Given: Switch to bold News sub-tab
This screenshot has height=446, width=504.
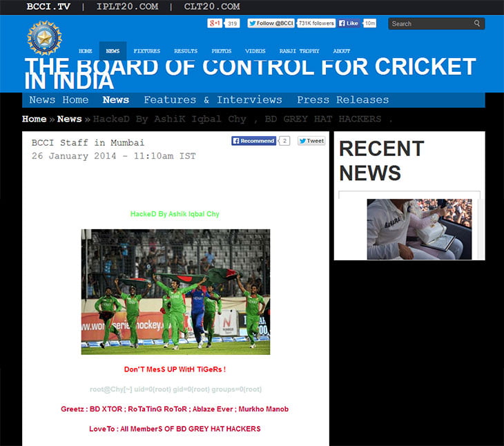Looking at the screenshot, I should (116, 99).
